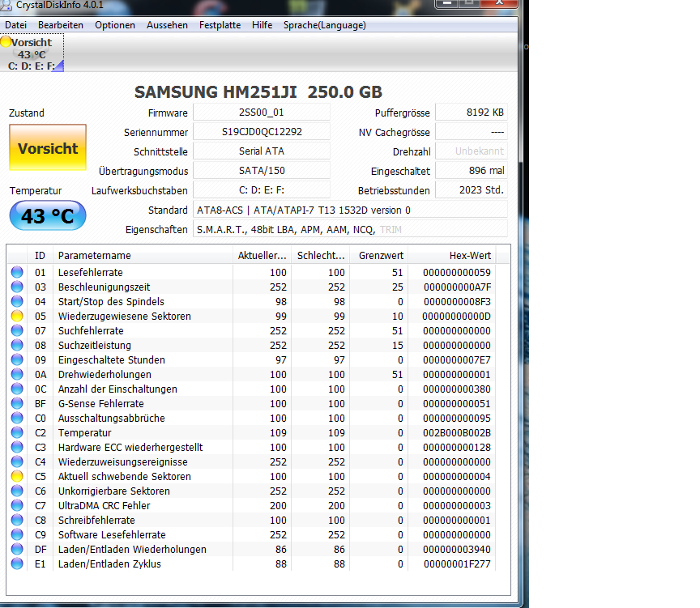Click the 43 °C temperature button

coord(48,216)
